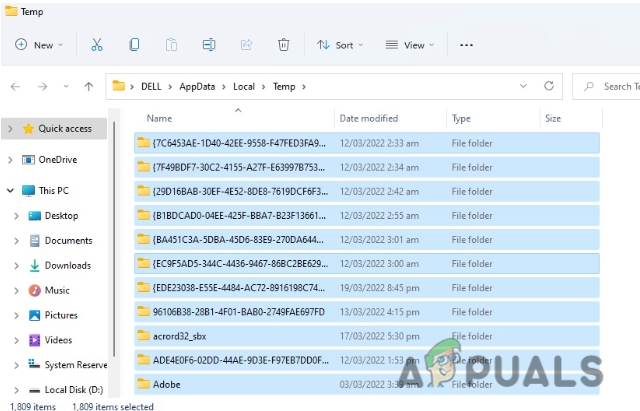
Task: Open the View dropdown menu
Action: pos(409,45)
